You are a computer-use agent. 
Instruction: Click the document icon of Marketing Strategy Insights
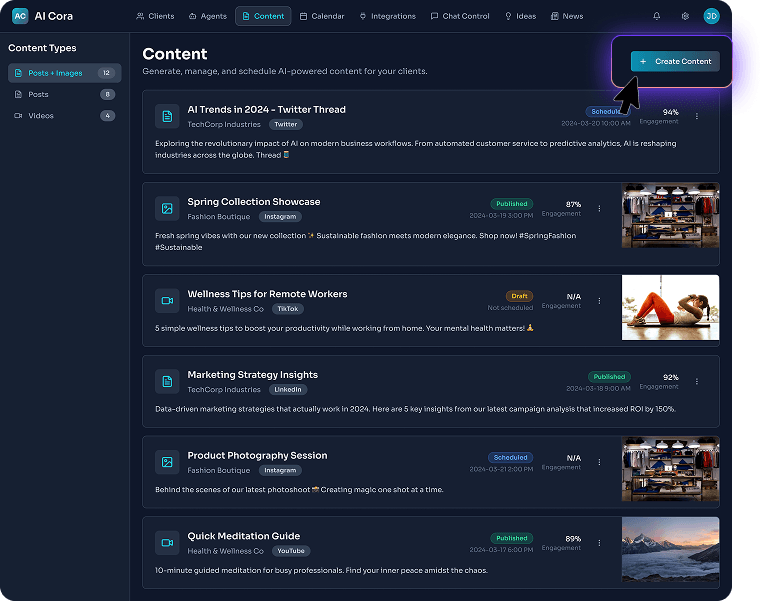coord(167,382)
